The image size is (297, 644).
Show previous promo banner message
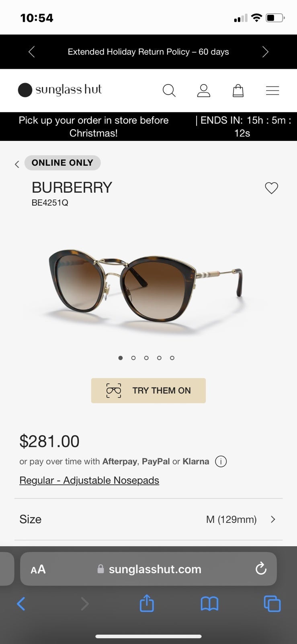[x=32, y=52]
